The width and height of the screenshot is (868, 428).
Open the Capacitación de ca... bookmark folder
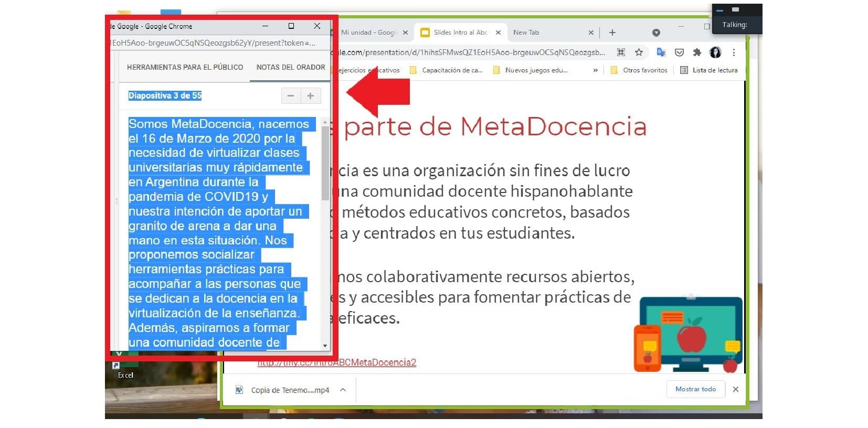(x=446, y=70)
